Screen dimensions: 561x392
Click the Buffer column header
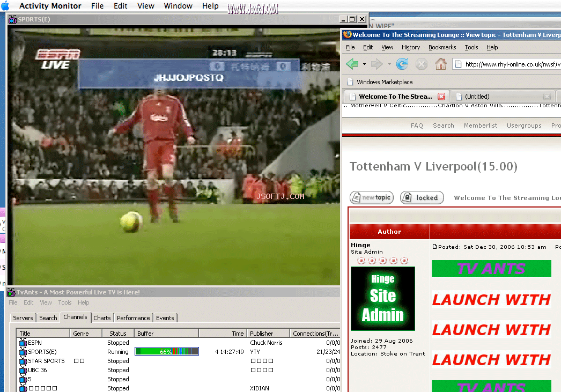(166, 334)
